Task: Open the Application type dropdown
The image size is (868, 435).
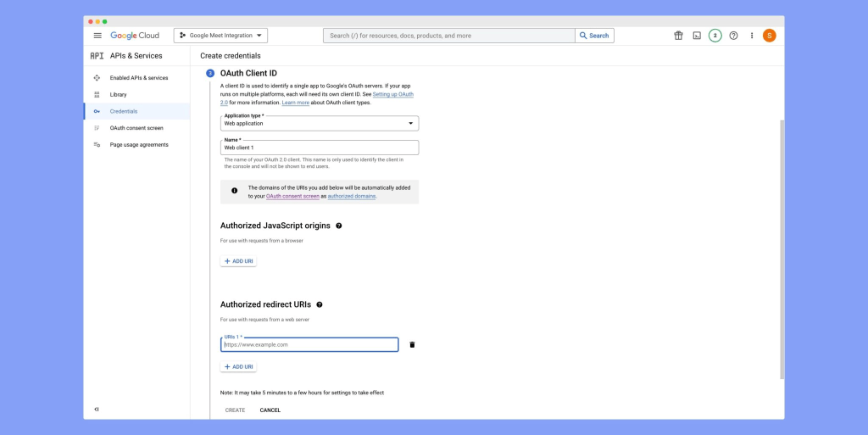Action: 319,123
